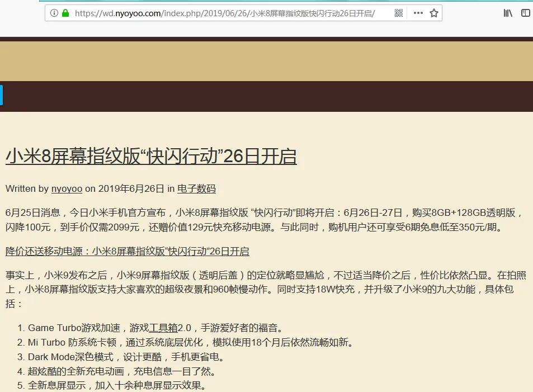The height and width of the screenshot is (392, 533).
Task: Open the QR code icon in the address bar
Action: coord(399,13)
